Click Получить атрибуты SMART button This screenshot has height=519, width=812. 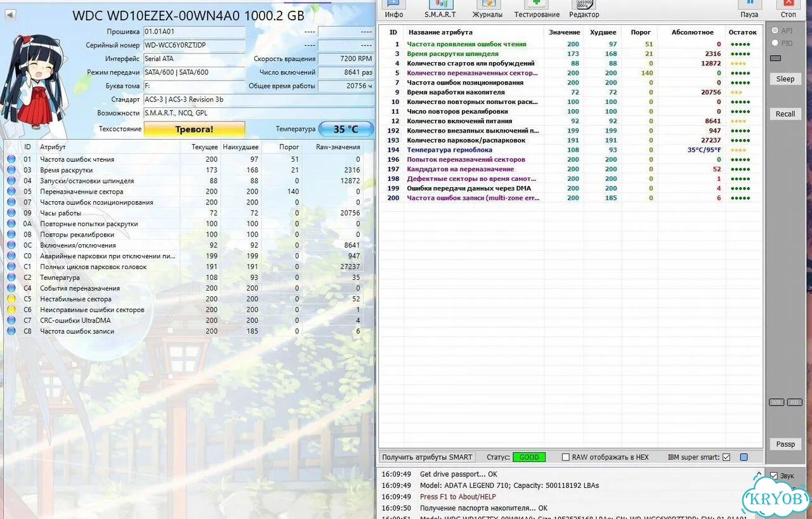(427, 457)
